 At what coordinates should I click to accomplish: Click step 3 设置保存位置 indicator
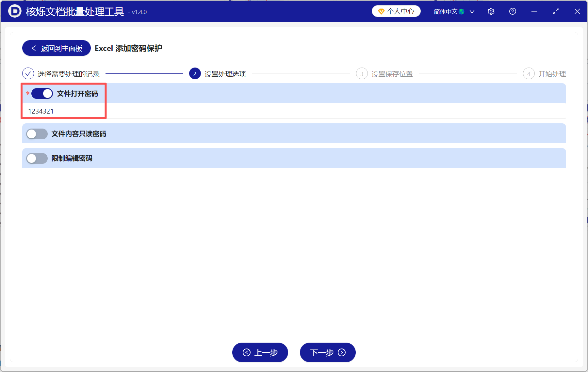(x=362, y=73)
